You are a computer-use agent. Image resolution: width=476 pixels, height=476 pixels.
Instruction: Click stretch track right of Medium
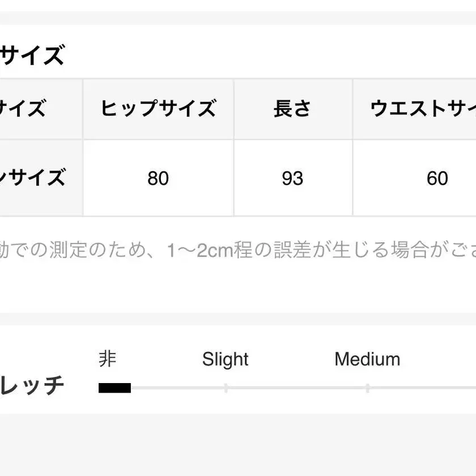[x=423, y=388]
